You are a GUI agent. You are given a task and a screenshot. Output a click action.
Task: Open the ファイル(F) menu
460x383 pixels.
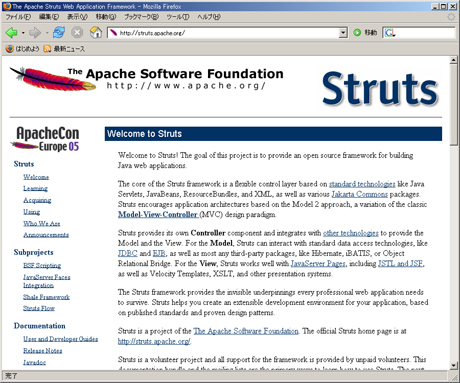(x=18, y=17)
